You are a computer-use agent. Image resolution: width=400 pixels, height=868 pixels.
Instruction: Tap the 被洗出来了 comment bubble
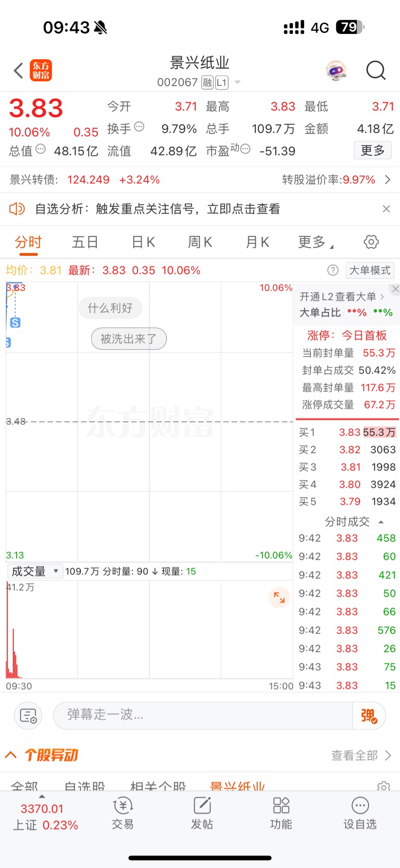pyautogui.click(x=129, y=339)
